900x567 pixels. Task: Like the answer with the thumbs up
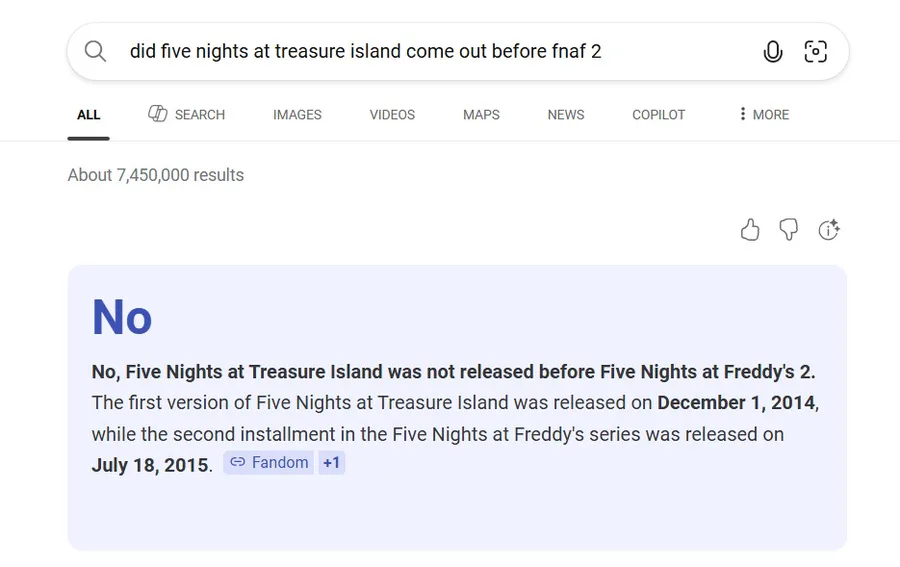tap(750, 231)
